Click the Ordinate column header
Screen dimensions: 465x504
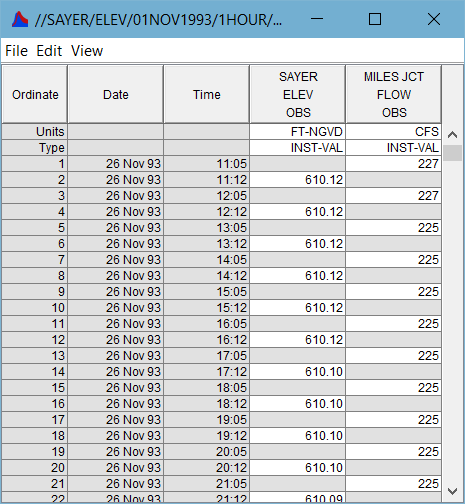pyautogui.click(x=35, y=94)
